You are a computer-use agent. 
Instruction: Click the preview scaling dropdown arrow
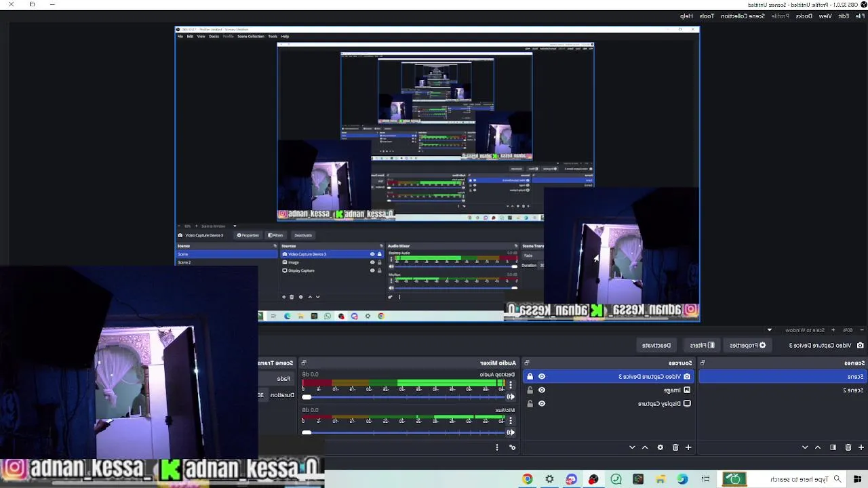click(x=770, y=330)
